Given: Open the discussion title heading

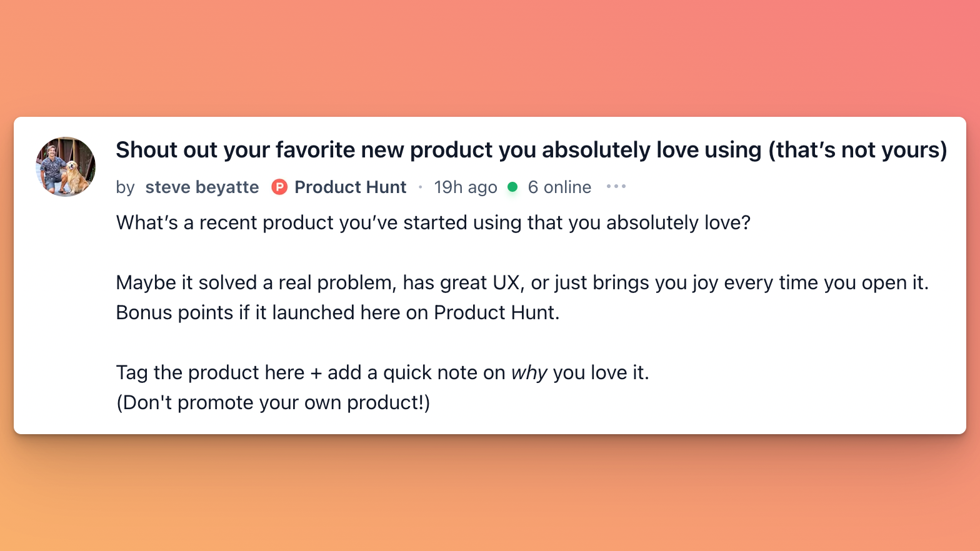Looking at the screenshot, I should pos(531,150).
